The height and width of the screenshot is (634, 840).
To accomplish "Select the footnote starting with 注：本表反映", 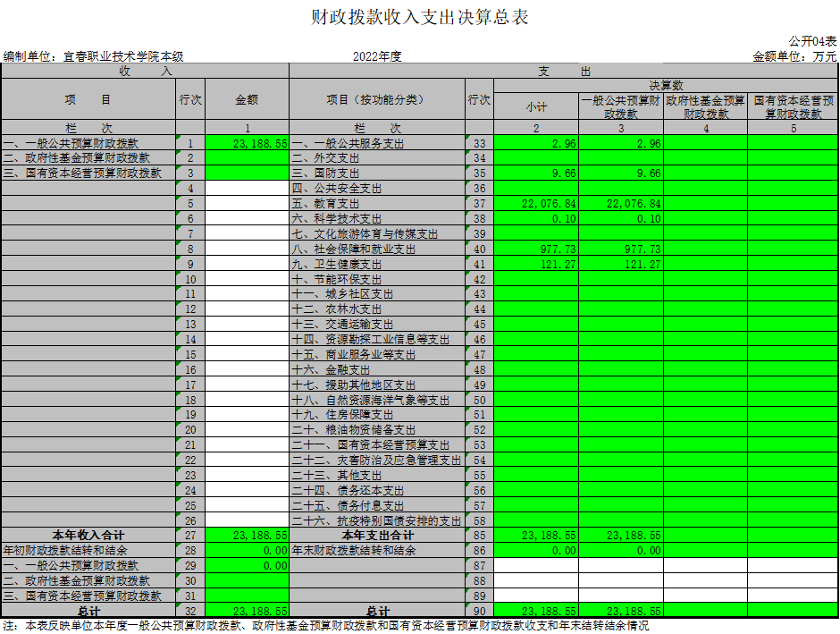I will (x=326, y=626).
